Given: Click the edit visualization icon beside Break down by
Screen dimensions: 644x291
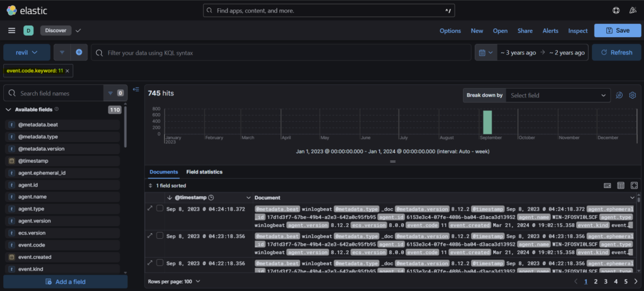Looking at the screenshot, I should point(619,95).
